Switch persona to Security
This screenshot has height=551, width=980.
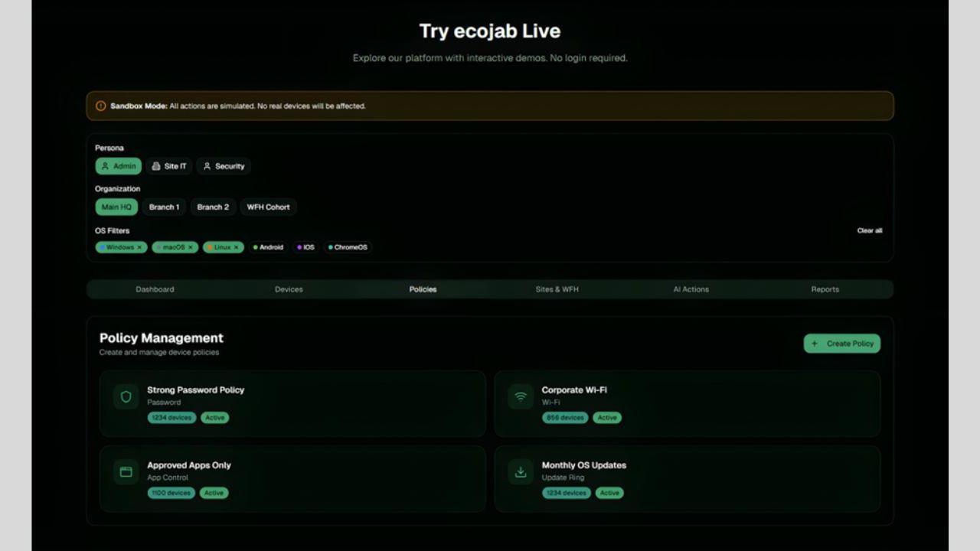[x=224, y=166]
